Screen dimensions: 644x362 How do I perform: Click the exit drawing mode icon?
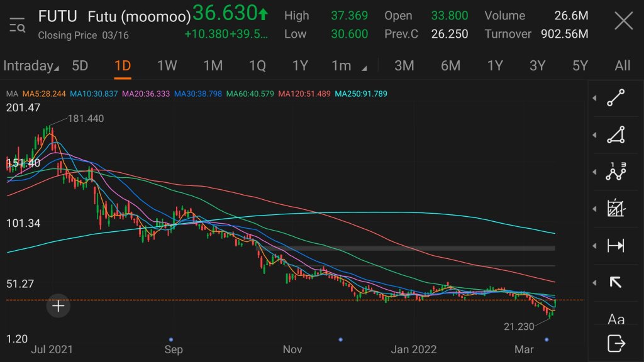coord(616,343)
